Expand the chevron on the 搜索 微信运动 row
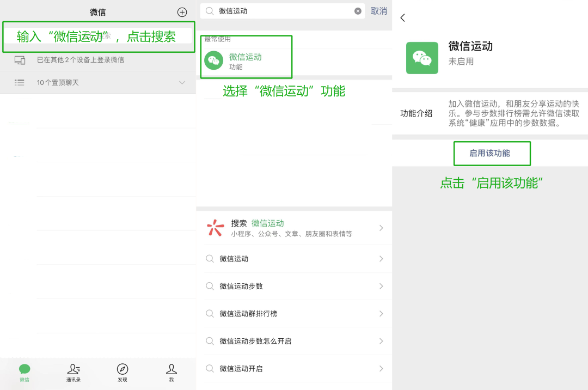 (381, 228)
